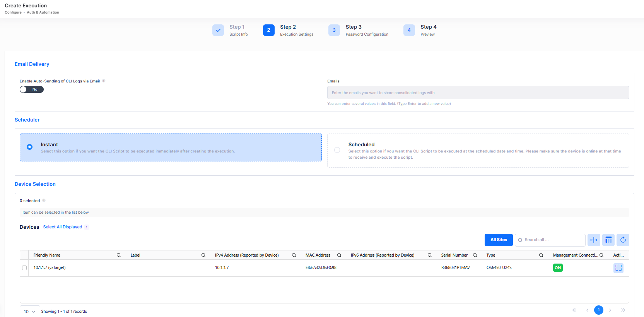Open the page size dropdown showing 10
Image resolution: width=644 pixels, height=317 pixels.
pos(30,312)
